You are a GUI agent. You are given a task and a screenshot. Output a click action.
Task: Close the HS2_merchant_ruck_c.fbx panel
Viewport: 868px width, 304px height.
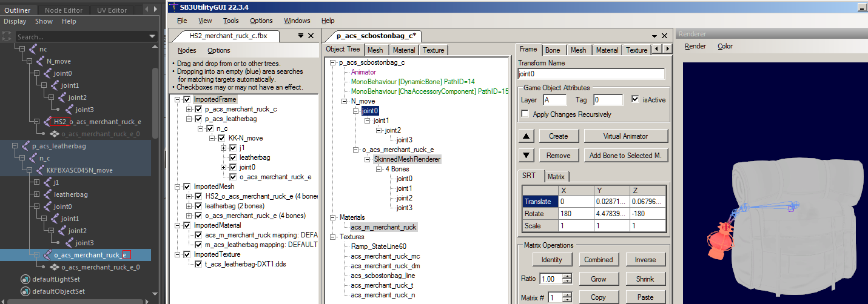pos(311,36)
